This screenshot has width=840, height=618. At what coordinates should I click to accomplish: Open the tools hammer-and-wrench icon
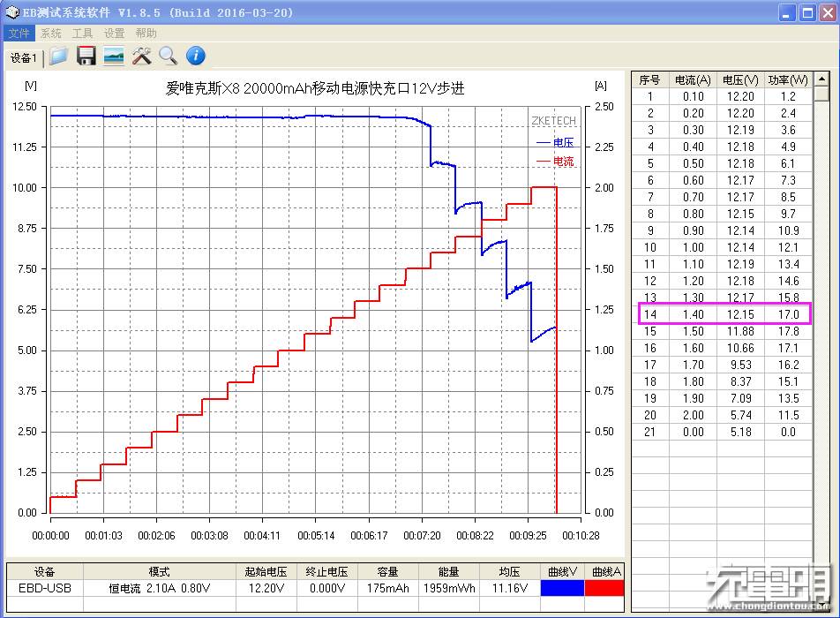141,56
